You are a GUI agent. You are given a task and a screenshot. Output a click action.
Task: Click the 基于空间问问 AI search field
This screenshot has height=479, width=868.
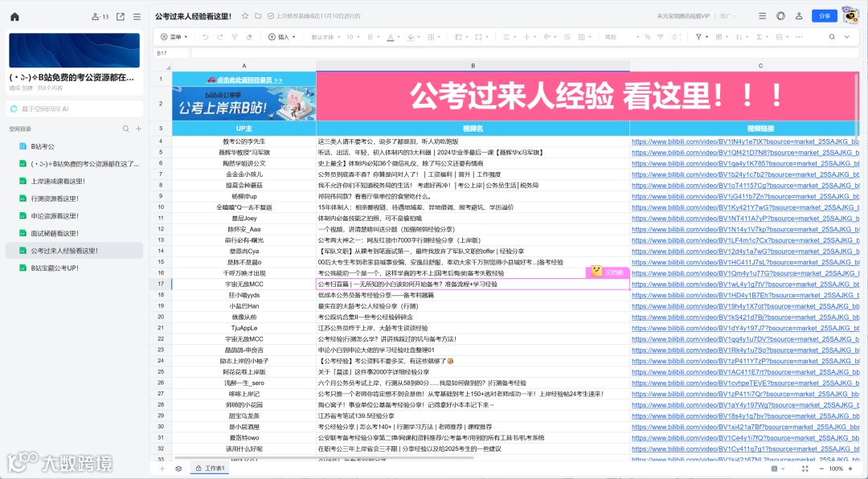(x=74, y=109)
